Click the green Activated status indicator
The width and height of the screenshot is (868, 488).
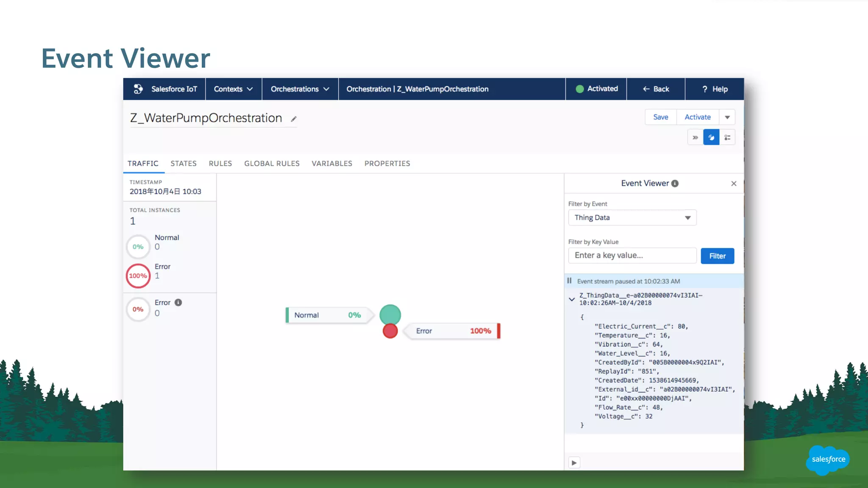click(596, 89)
